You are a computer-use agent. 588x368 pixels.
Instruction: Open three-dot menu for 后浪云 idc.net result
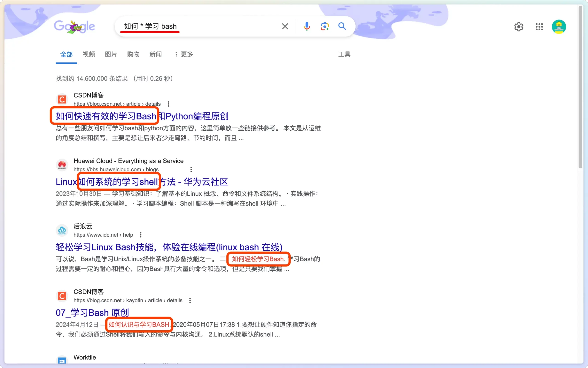click(141, 235)
